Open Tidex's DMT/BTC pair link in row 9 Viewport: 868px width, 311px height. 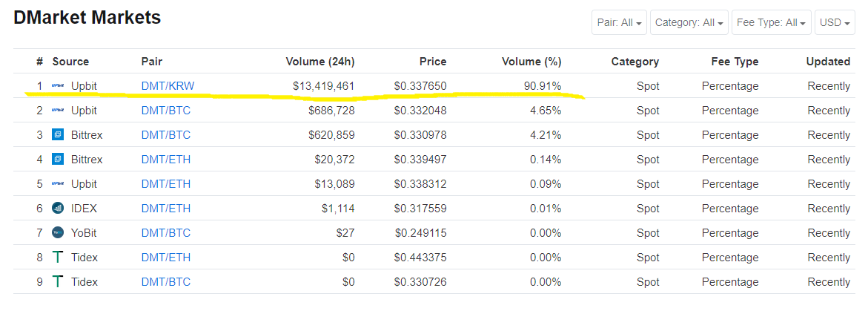coord(165,281)
